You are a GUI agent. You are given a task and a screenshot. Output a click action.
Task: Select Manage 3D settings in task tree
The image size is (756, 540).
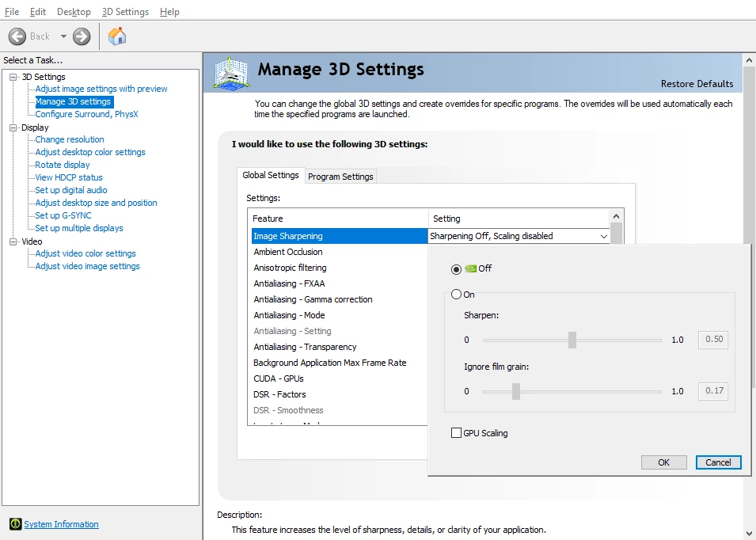(74, 101)
